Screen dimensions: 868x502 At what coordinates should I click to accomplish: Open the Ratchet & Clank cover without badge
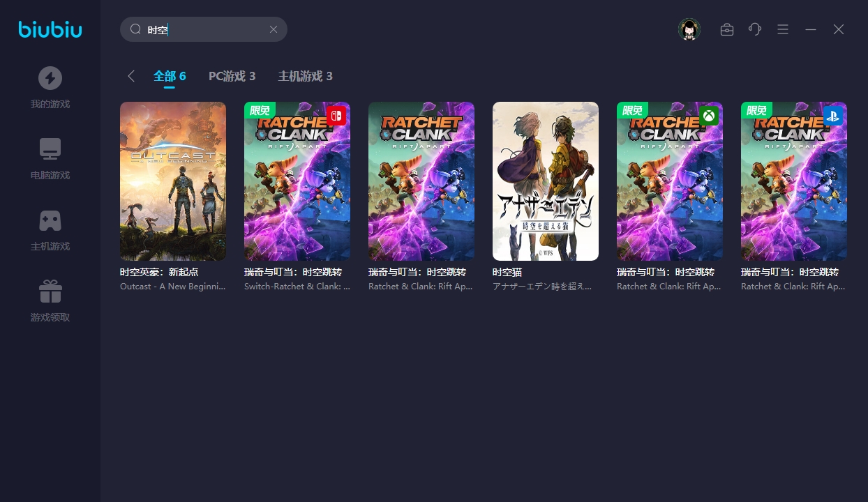click(421, 181)
